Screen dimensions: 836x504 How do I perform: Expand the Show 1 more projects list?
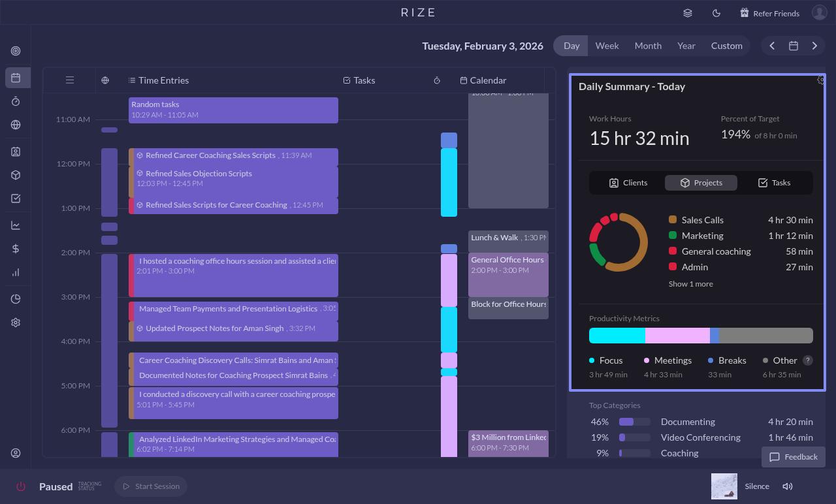coord(690,284)
